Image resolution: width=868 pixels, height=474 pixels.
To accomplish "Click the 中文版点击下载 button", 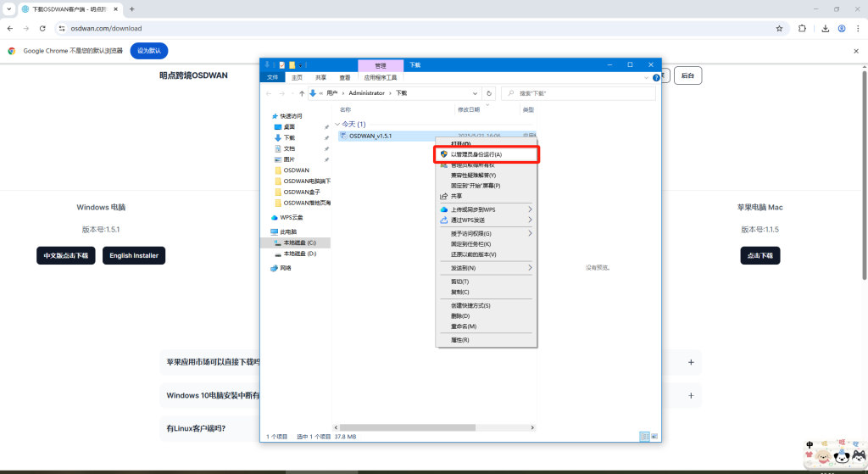I will point(66,255).
